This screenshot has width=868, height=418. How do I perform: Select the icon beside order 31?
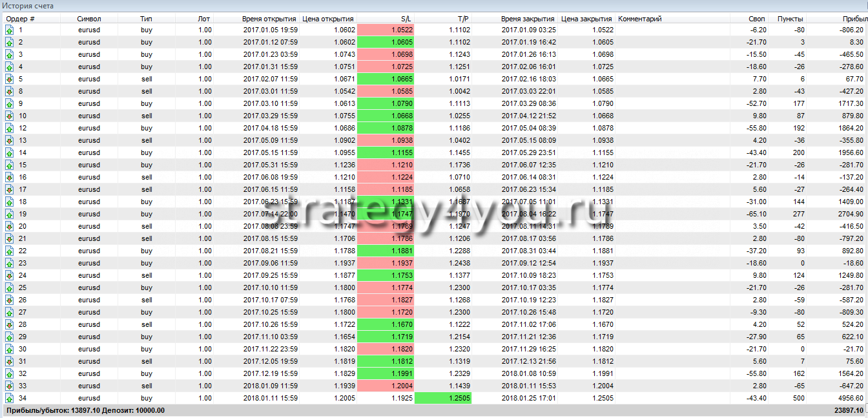point(10,361)
